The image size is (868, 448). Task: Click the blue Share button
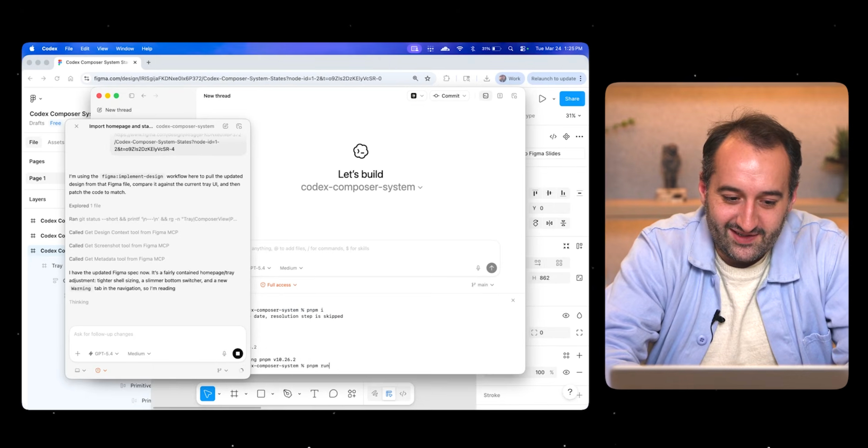(x=572, y=99)
